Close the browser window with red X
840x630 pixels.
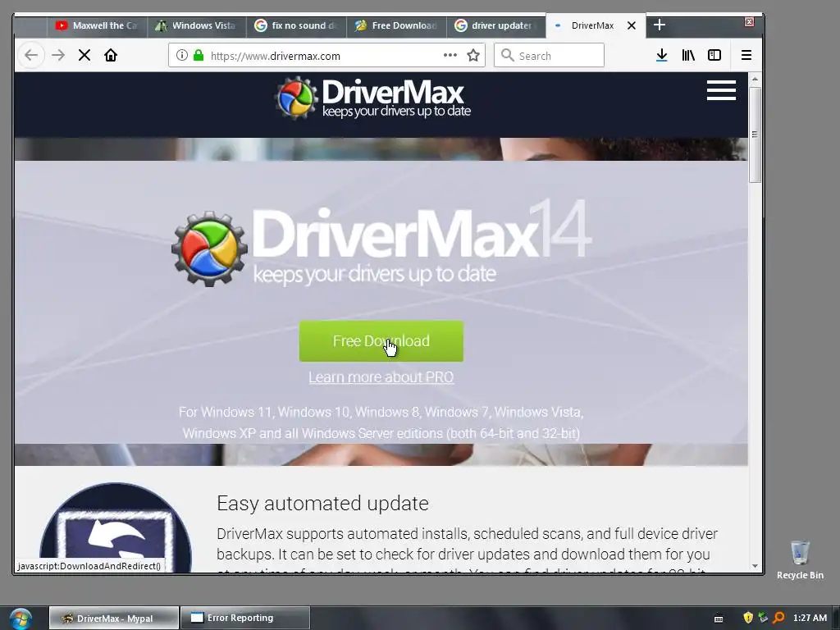click(750, 21)
